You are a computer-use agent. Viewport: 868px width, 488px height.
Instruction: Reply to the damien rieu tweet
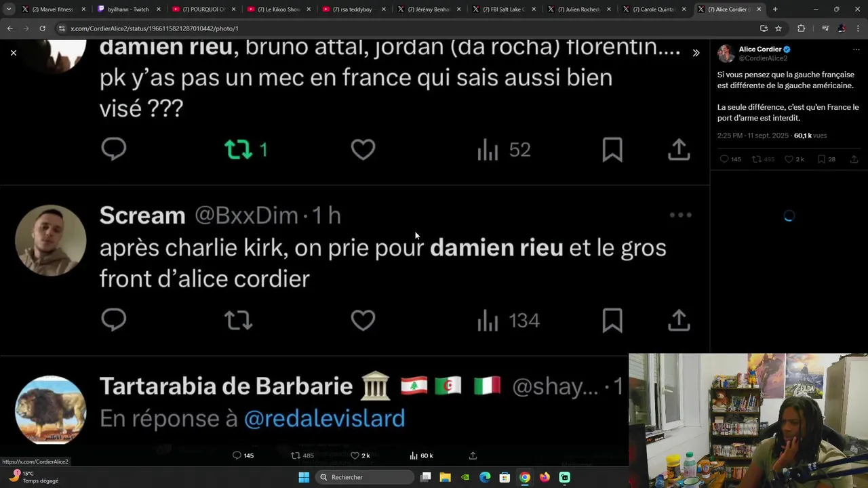pos(114,149)
